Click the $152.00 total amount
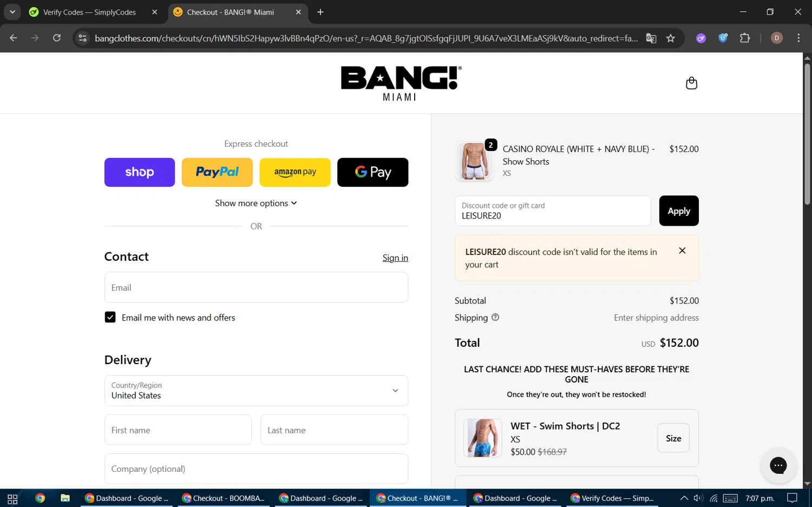The image size is (812, 507). pyautogui.click(x=679, y=343)
